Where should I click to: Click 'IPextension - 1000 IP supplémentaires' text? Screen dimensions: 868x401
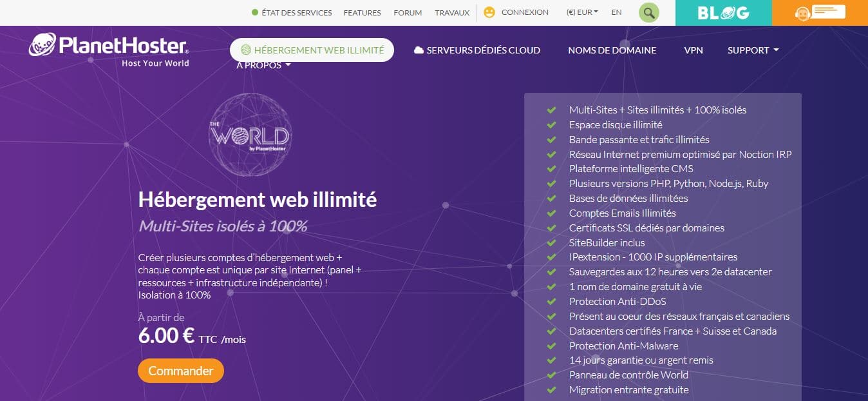point(654,257)
